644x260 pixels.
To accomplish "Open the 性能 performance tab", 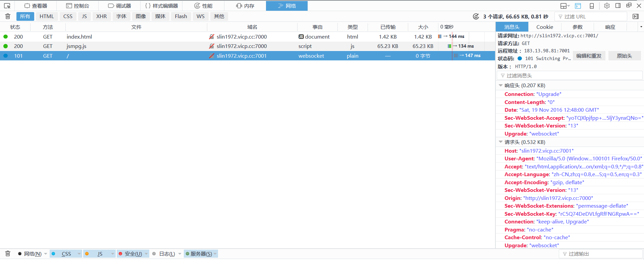I will [203, 6].
